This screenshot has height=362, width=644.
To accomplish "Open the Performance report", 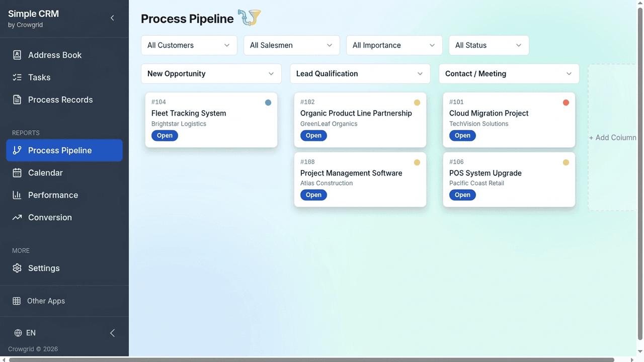I will click(x=64, y=195).
